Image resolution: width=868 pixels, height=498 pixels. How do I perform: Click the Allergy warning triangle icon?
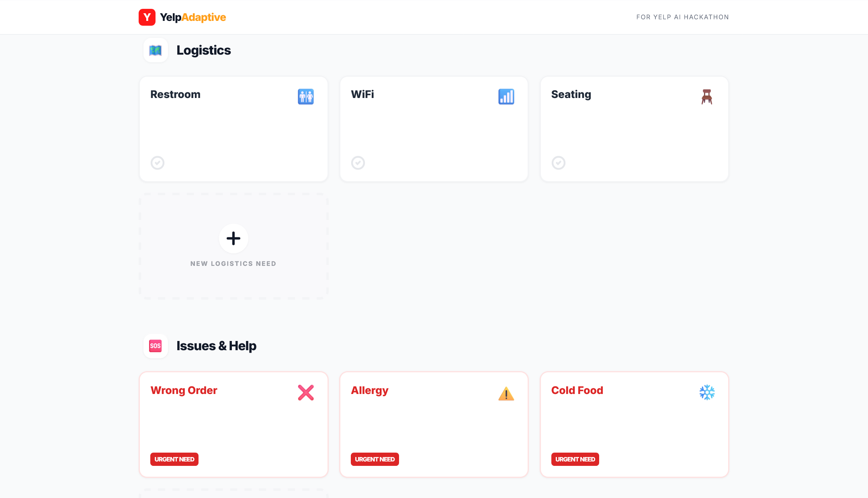506,394
